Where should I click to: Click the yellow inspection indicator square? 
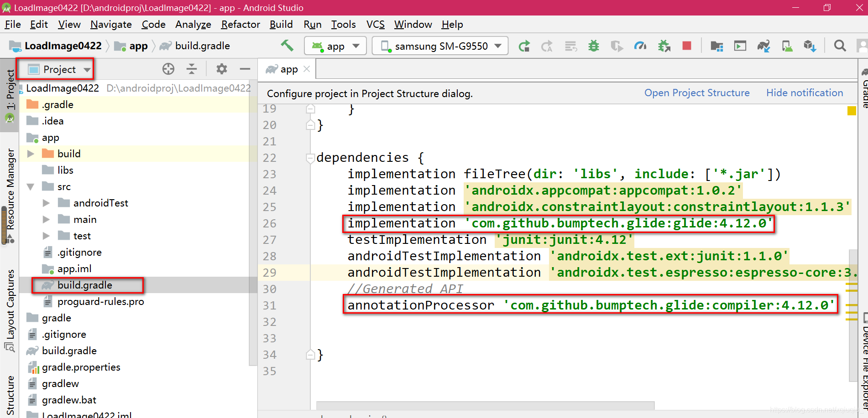[852, 111]
